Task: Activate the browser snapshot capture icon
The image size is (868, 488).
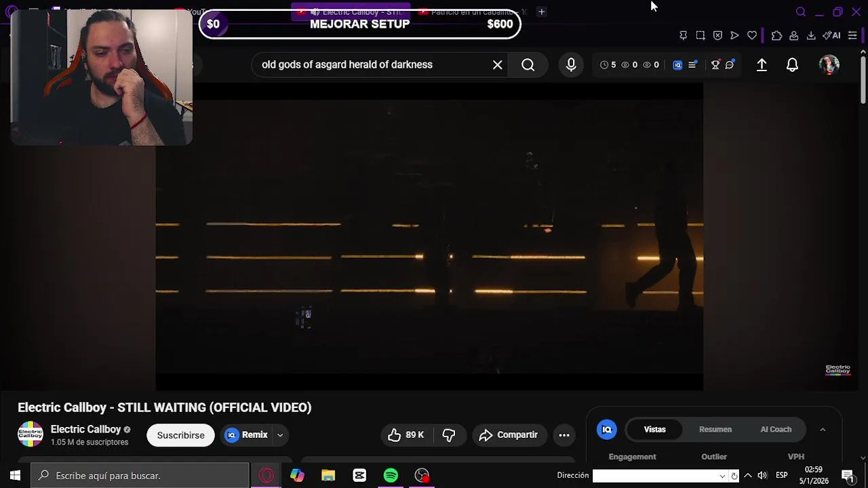Action: 701,35
